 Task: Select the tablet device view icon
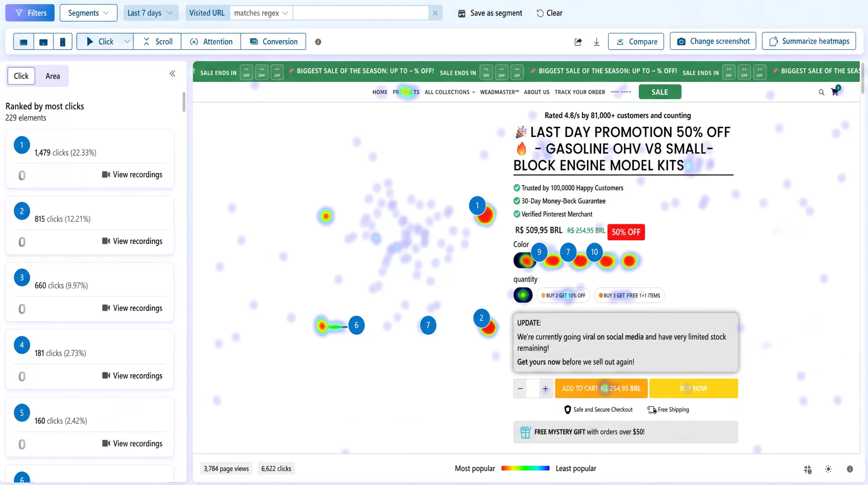tap(43, 42)
